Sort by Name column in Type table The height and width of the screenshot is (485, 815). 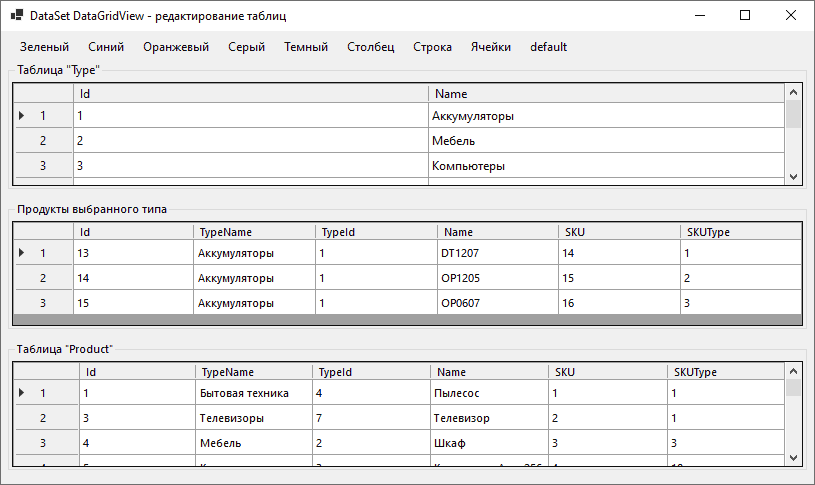[606, 94]
